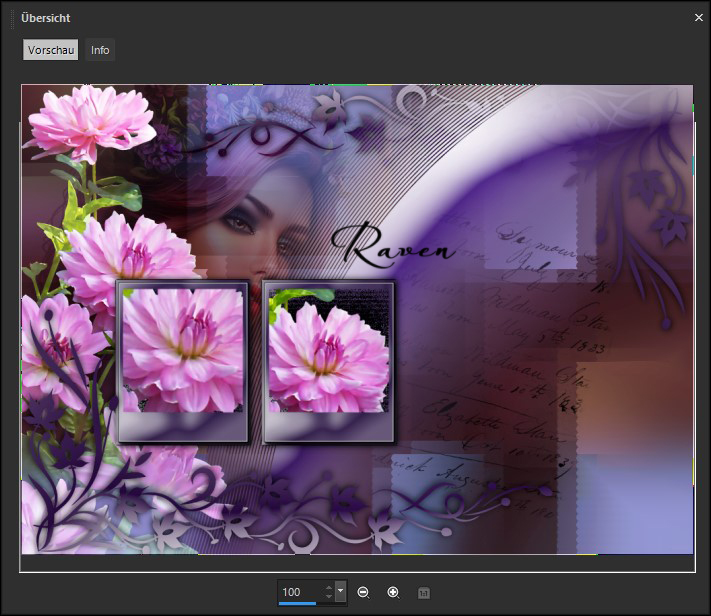Screen dimensions: 711x616
Task: Click the large pink dahlia at top left
Action: 92,122
